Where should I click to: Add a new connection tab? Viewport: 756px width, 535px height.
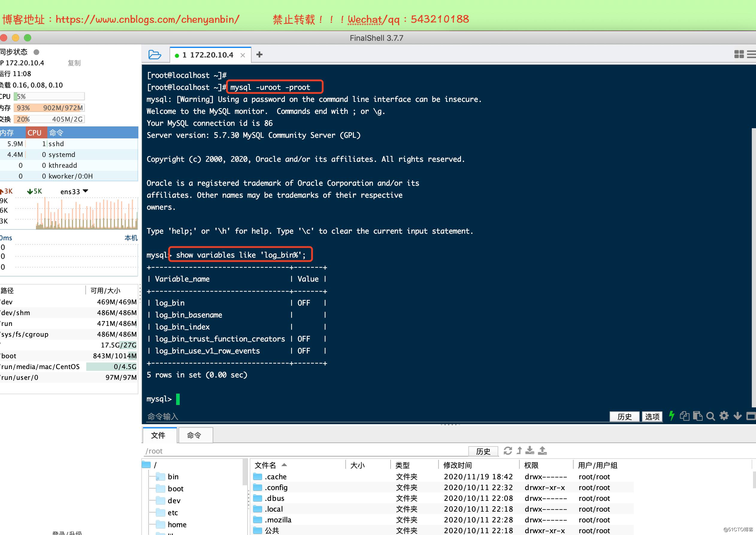pyautogui.click(x=259, y=55)
